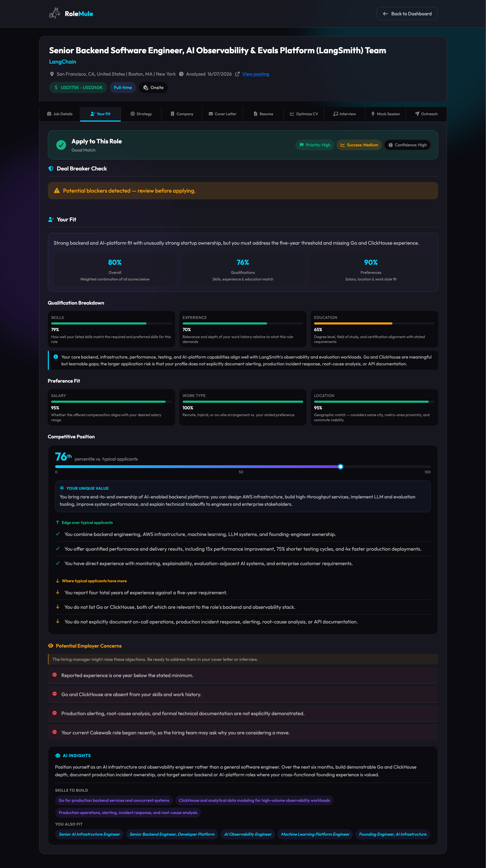Click checkmark beside quantified performance results line

tap(58, 549)
